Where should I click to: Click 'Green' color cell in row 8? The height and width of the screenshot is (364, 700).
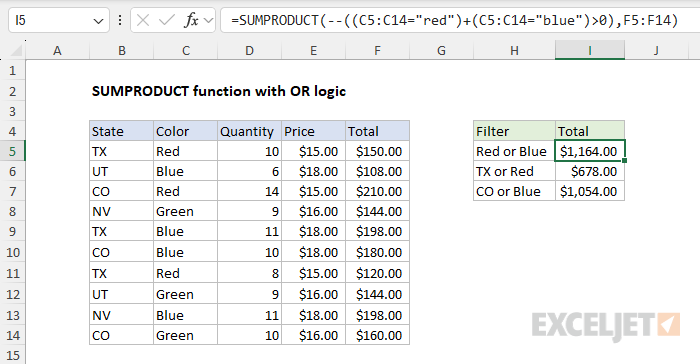(x=186, y=211)
